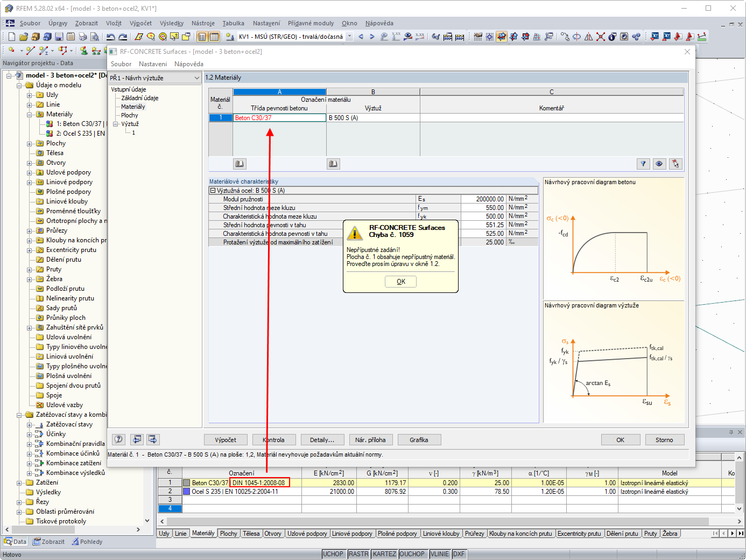Click the Grafika button
Screen dimensions: 746x560
coord(419,440)
